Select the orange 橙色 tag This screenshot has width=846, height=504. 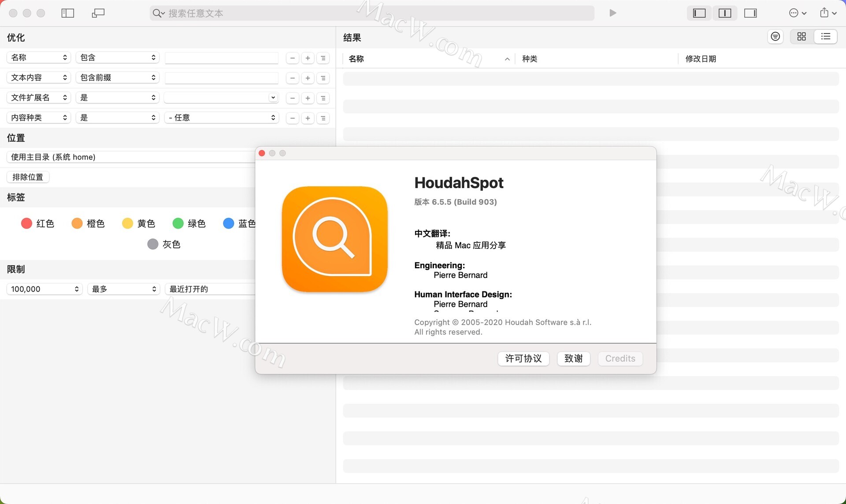click(88, 223)
